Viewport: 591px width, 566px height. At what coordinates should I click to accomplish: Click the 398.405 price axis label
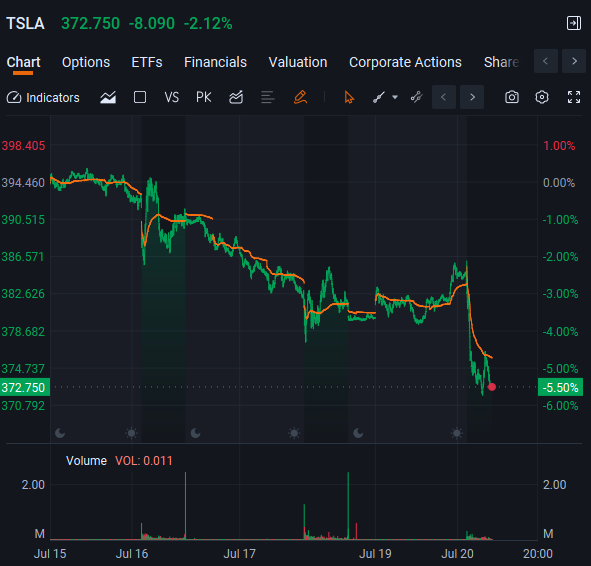coord(23,146)
